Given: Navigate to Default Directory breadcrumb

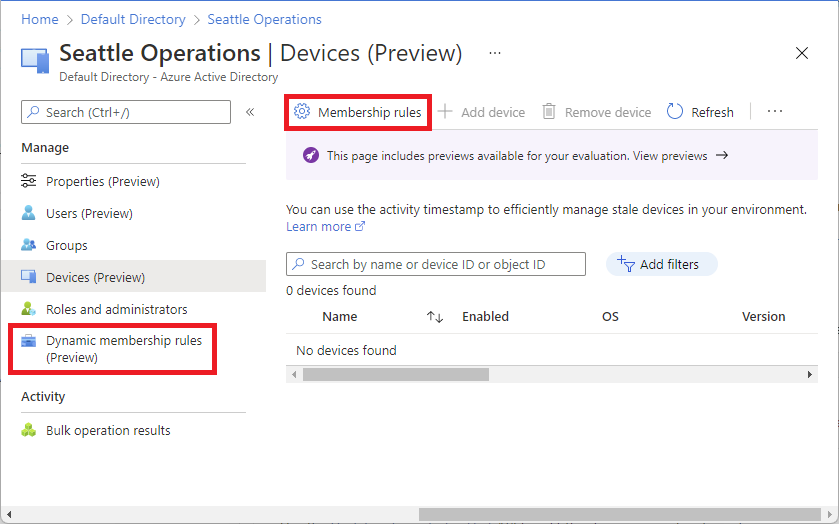Looking at the screenshot, I should click(133, 19).
